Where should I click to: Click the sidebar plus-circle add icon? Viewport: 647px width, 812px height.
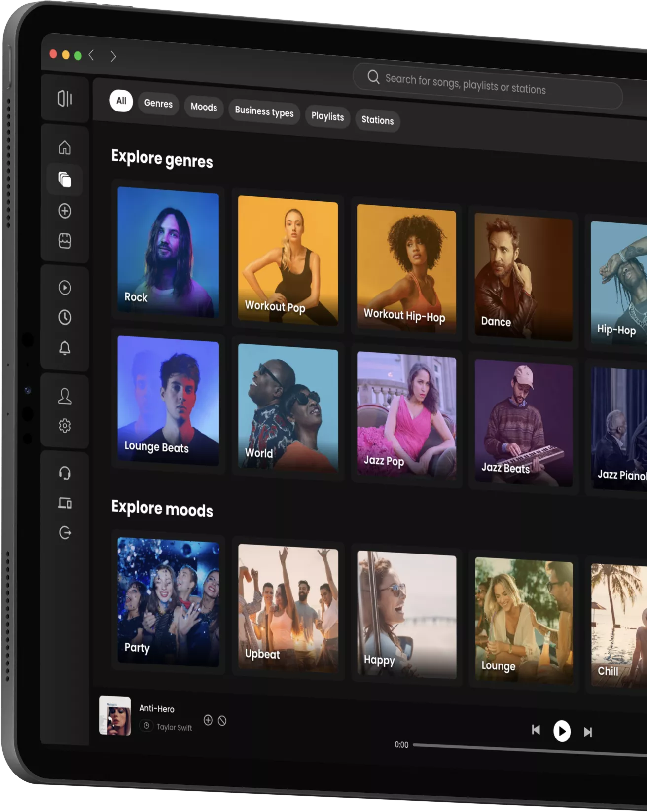coord(65,211)
